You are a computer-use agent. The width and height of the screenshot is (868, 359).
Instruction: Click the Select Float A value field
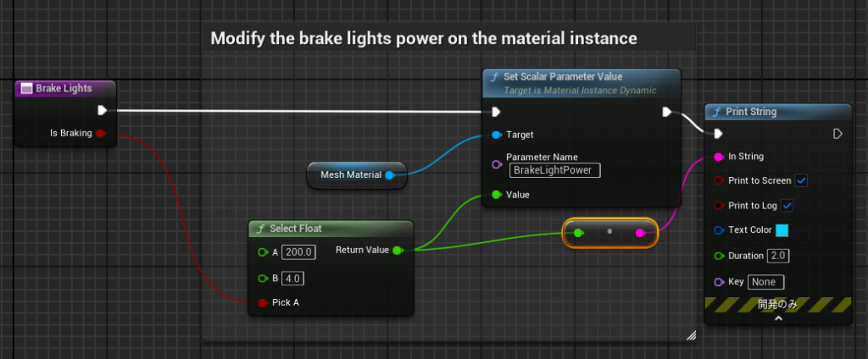coord(298,252)
